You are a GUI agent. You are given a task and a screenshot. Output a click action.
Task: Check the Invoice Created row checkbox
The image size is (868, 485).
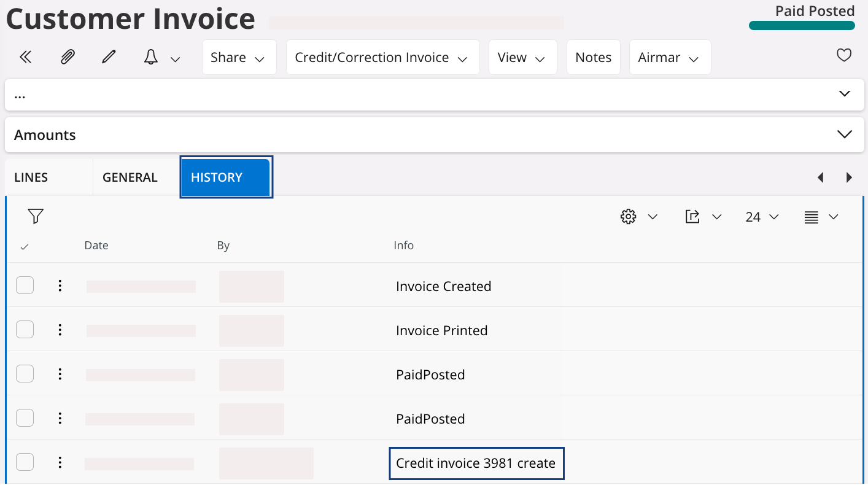point(25,285)
